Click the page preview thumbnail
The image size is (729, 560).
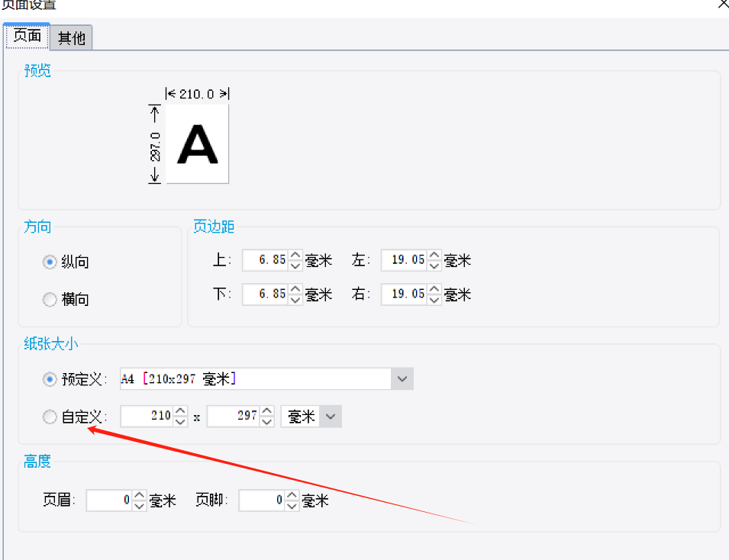(x=197, y=144)
